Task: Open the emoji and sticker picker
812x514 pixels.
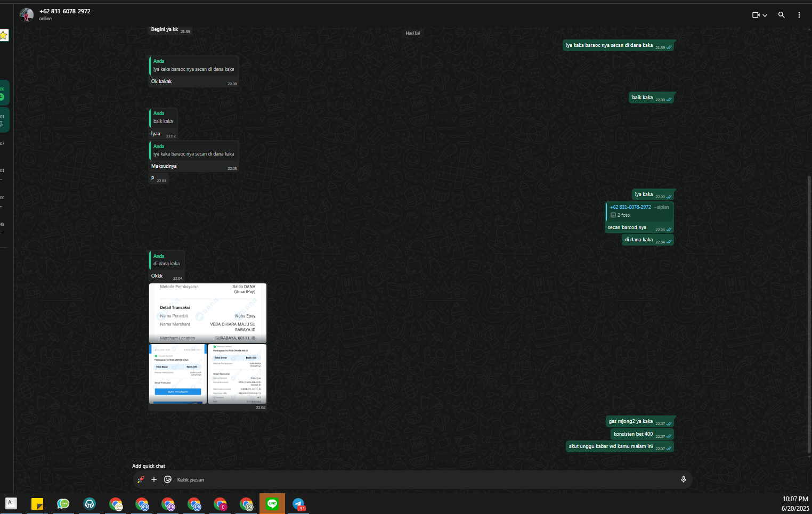Action: [x=168, y=479]
